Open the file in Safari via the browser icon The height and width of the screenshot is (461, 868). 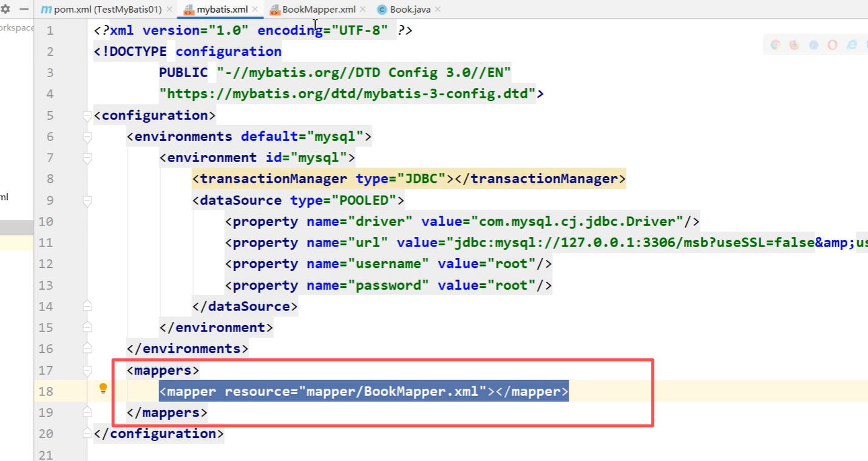coord(813,45)
